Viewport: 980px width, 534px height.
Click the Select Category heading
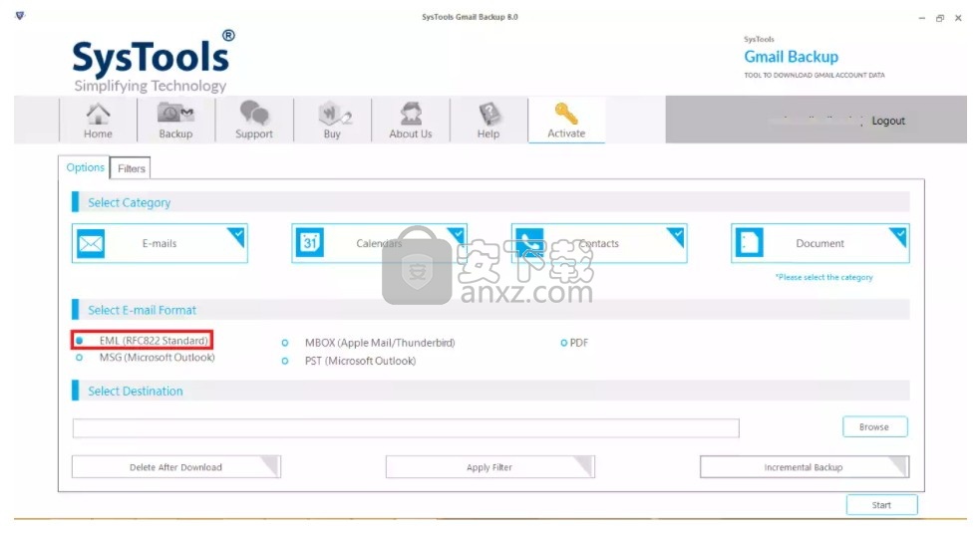click(129, 202)
